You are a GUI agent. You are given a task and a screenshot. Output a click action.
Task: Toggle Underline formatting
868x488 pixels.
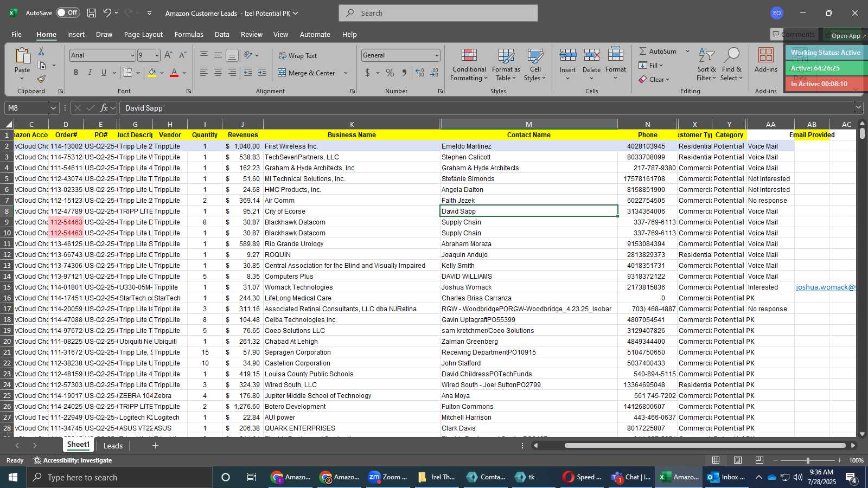104,73
